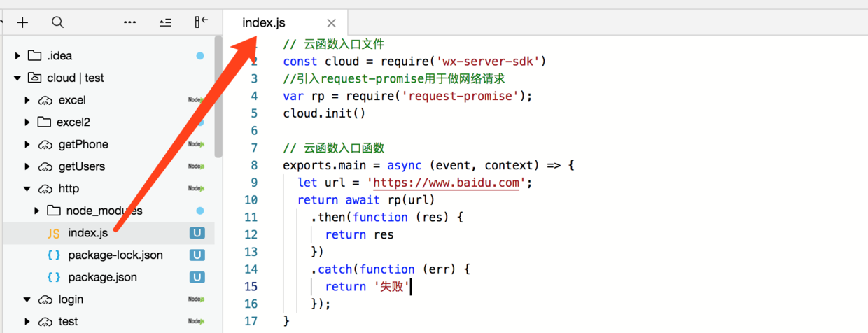Select the http cloud function folder

pos(107,189)
